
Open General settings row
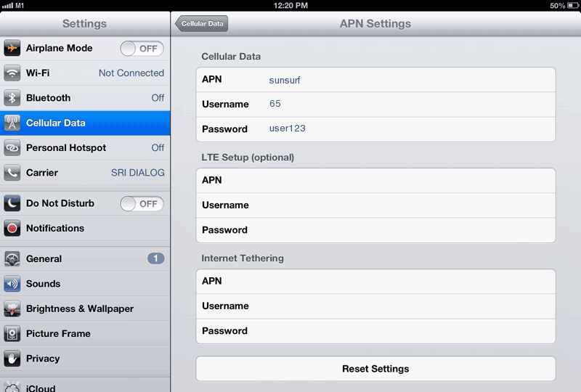tap(85, 258)
